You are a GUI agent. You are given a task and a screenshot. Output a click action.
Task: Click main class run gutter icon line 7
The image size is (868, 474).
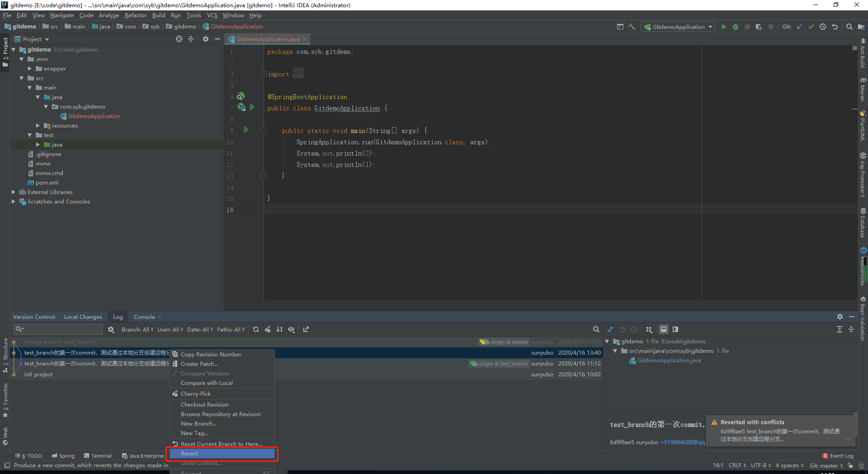(x=252, y=107)
